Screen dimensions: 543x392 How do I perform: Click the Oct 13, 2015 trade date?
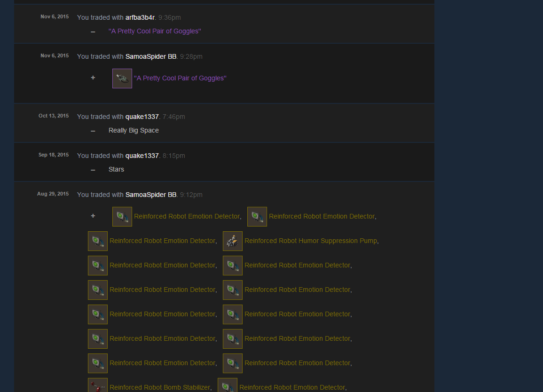[x=53, y=116]
